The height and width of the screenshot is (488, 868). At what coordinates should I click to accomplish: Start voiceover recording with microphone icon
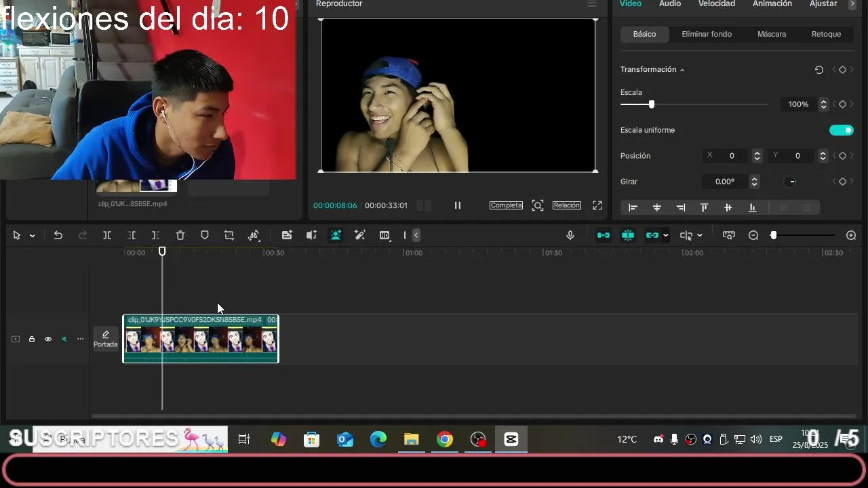[570, 235]
